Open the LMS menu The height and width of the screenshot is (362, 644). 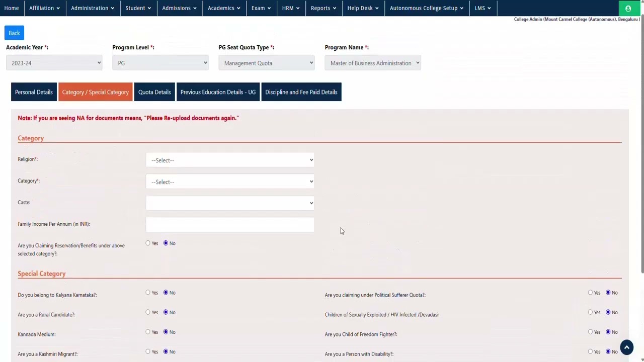482,8
